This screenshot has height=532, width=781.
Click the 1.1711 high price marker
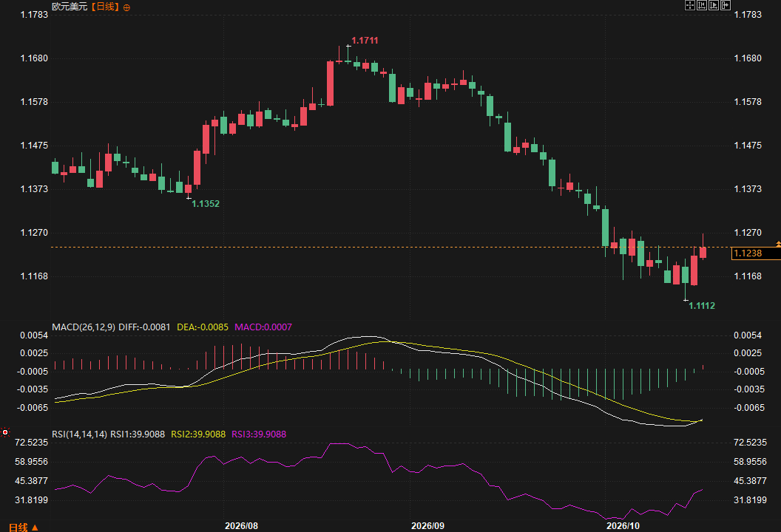coord(365,41)
